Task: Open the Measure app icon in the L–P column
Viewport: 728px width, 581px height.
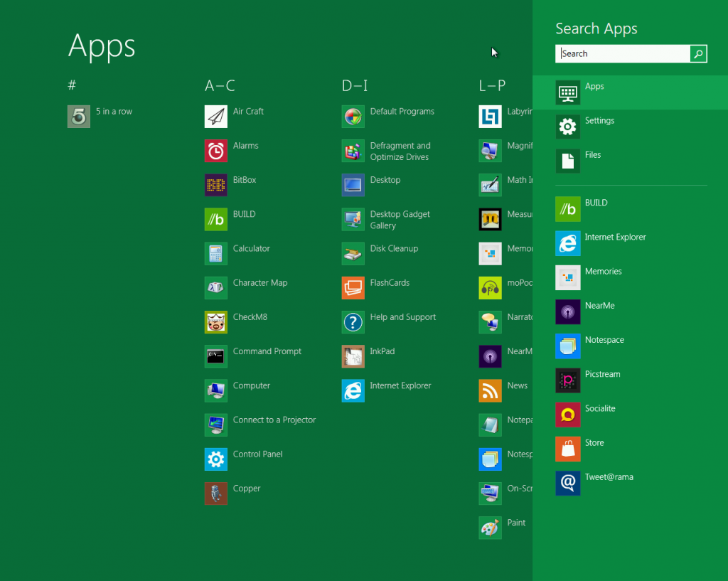Action: (491, 219)
